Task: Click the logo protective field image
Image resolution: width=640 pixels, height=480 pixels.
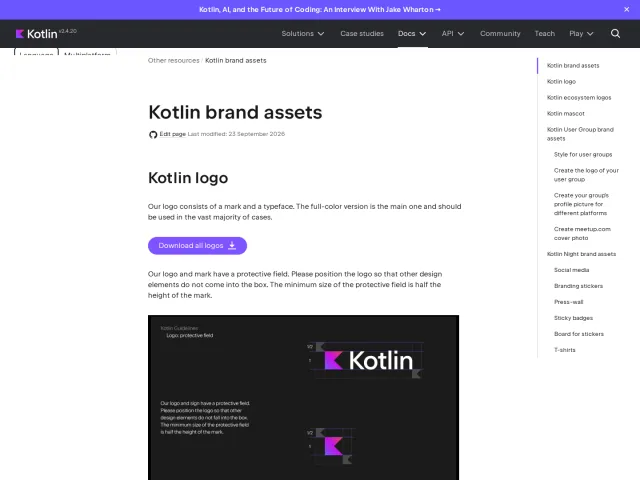Action: pos(303,397)
